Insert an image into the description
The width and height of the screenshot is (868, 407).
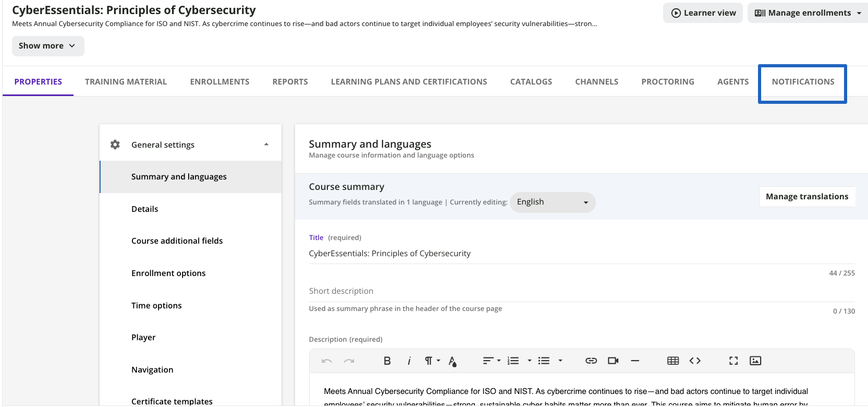pos(755,361)
